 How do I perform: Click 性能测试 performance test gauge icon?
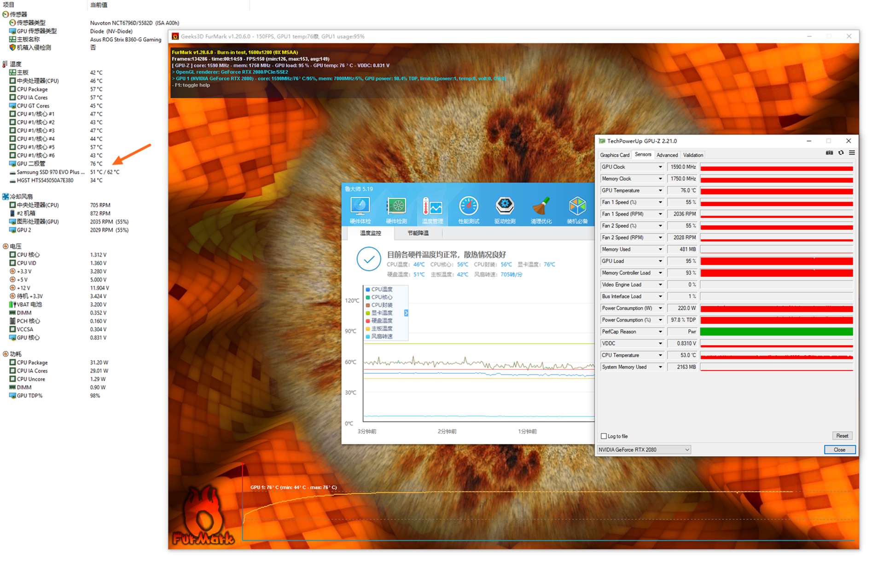pos(468,207)
